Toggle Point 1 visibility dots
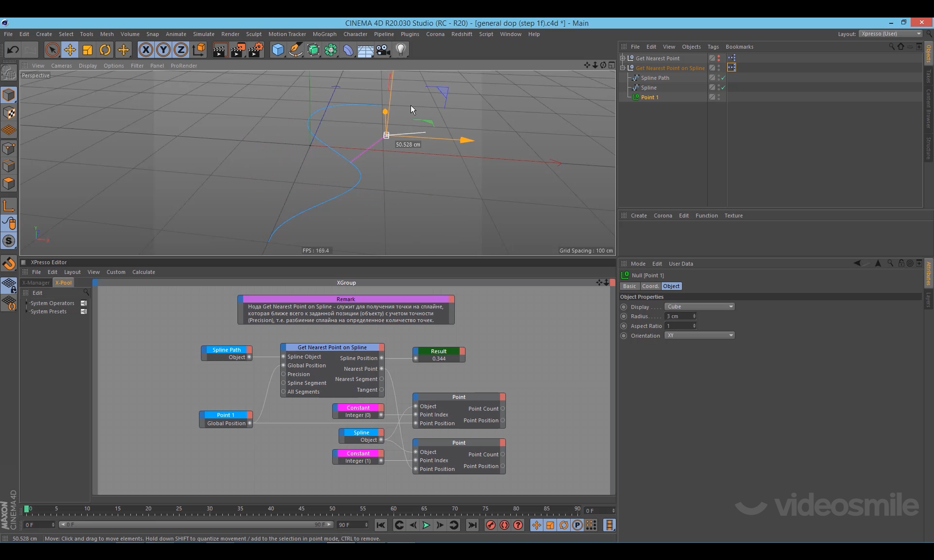This screenshot has height=560, width=934. [718, 97]
